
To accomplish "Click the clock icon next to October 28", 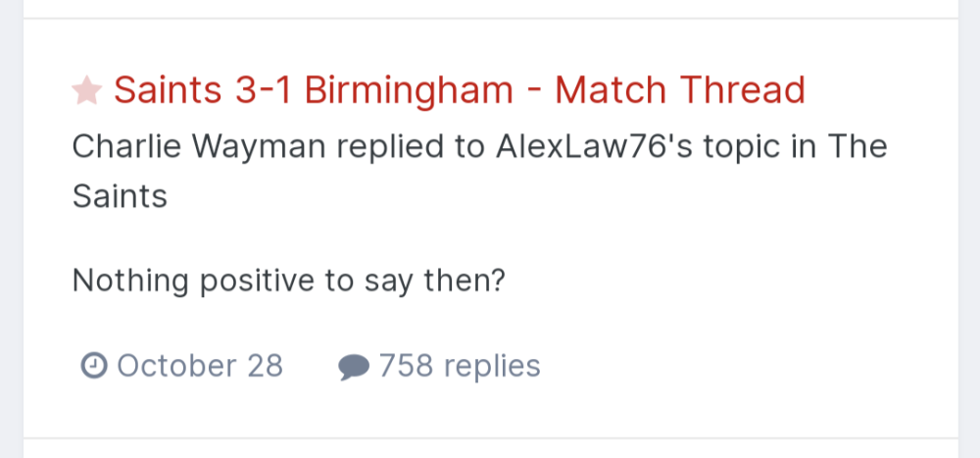I will tap(93, 367).
